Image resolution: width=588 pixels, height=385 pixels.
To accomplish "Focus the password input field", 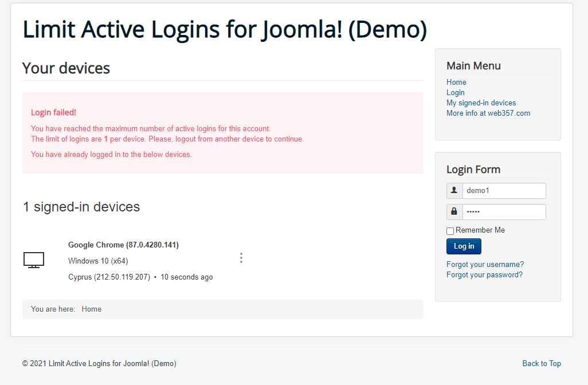I will coord(504,212).
